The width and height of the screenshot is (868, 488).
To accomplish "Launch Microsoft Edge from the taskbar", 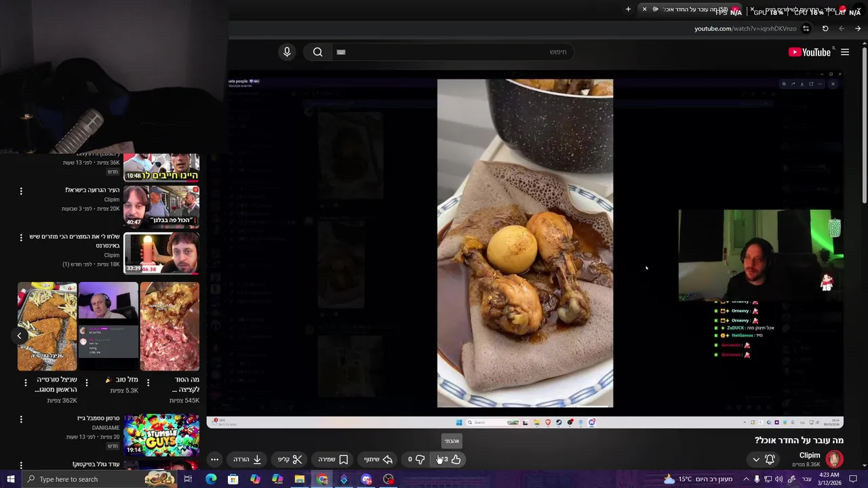I will tap(211, 479).
